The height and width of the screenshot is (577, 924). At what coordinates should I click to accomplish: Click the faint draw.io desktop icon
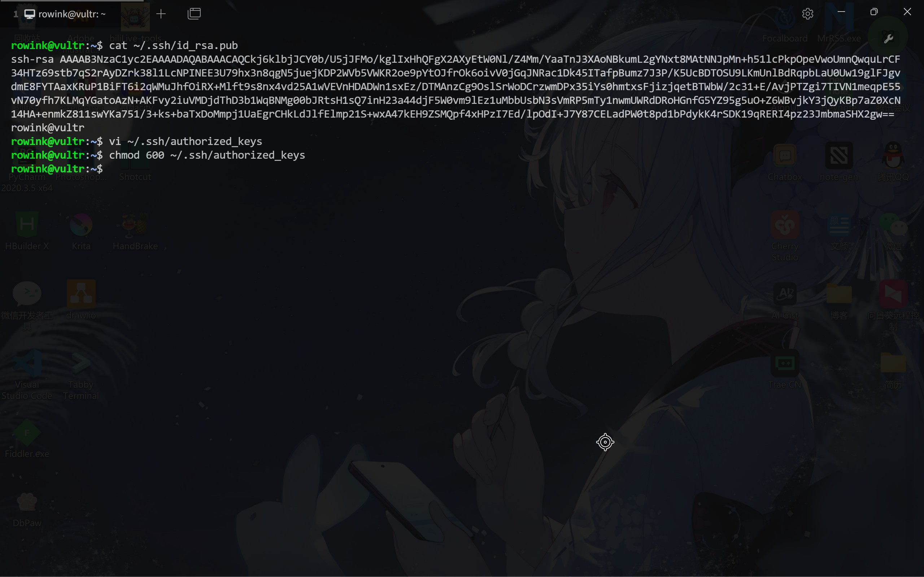tap(81, 294)
